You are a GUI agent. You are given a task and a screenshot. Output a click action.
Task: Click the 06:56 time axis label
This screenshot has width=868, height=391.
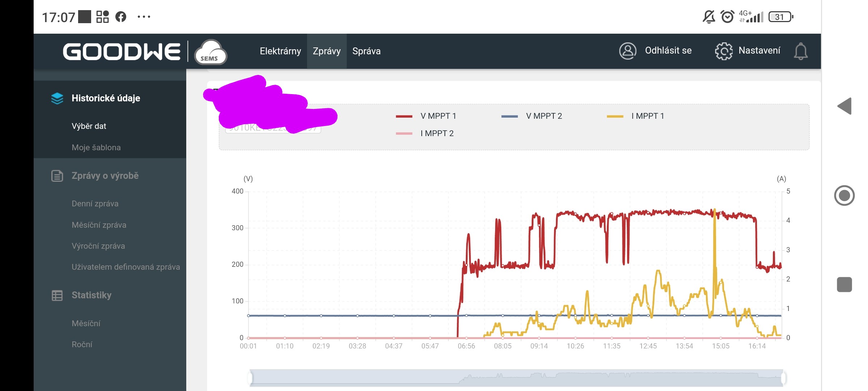tap(466, 346)
